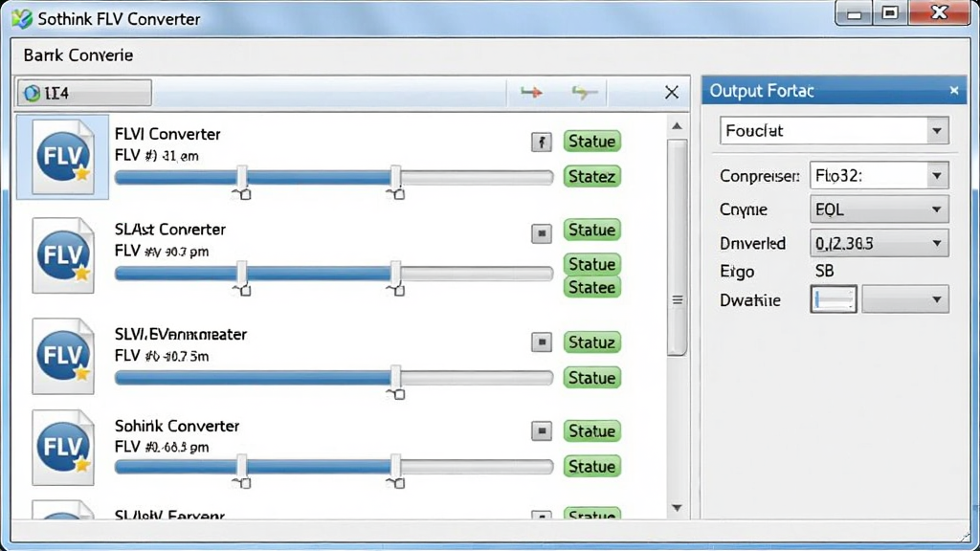
Task: Click the scroll up arrow of file list
Action: (x=677, y=126)
